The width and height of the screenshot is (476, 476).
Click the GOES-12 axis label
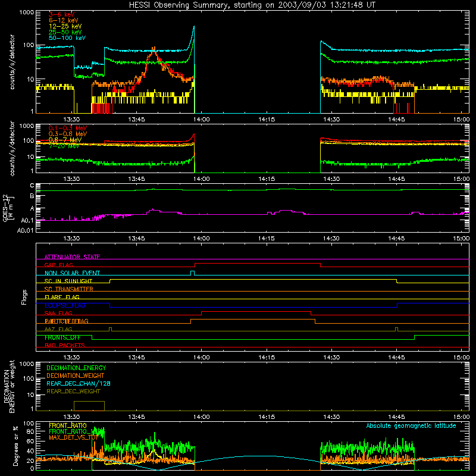[x=8, y=208]
